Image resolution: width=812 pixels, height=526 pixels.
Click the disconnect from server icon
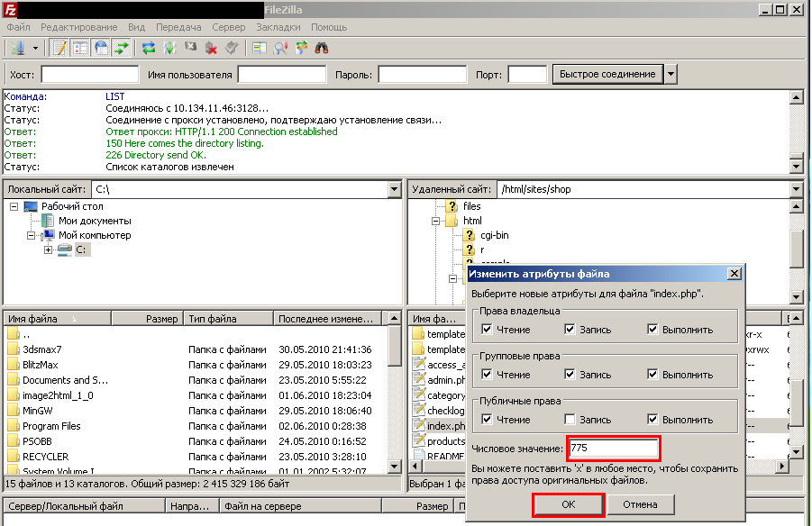(211, 48)
